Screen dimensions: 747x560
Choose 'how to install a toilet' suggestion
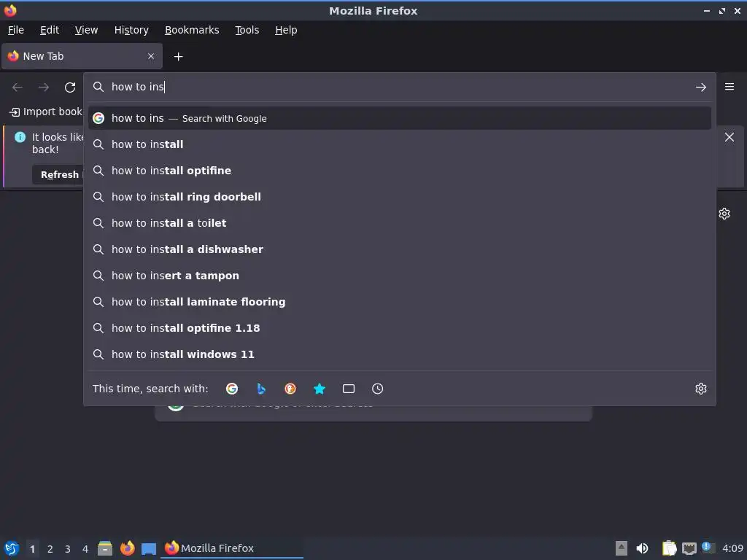tap(400, 223)
